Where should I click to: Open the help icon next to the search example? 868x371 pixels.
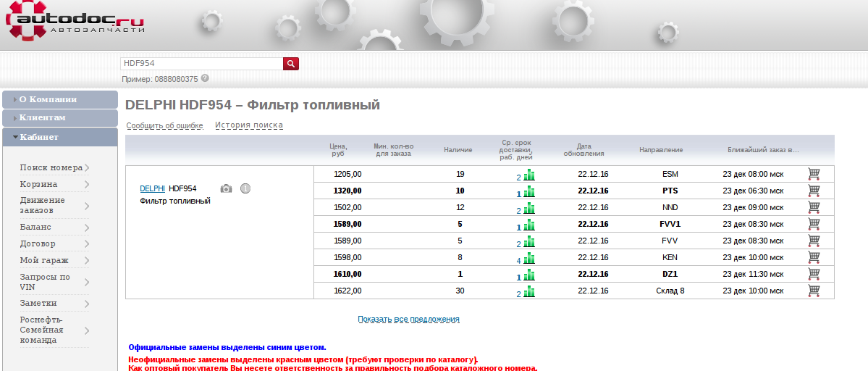point(205,78)
